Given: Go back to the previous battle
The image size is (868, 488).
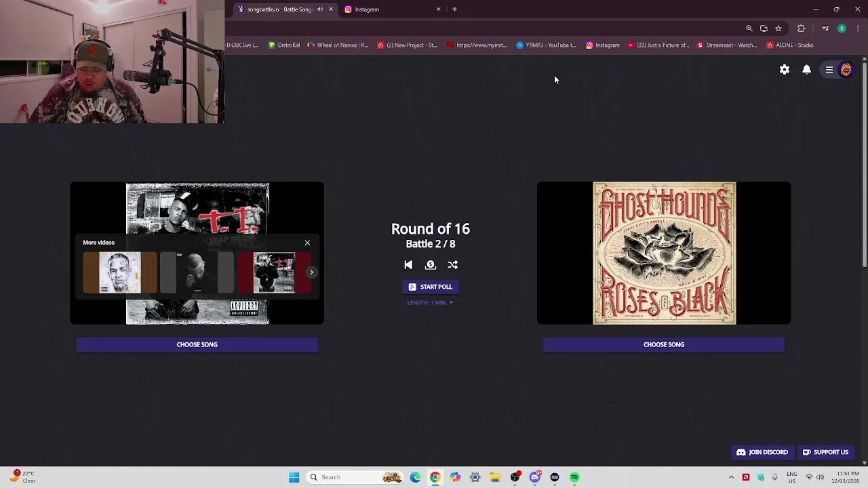Looking at the screenshot, I should pyautogui.click(x=408, y=265).
